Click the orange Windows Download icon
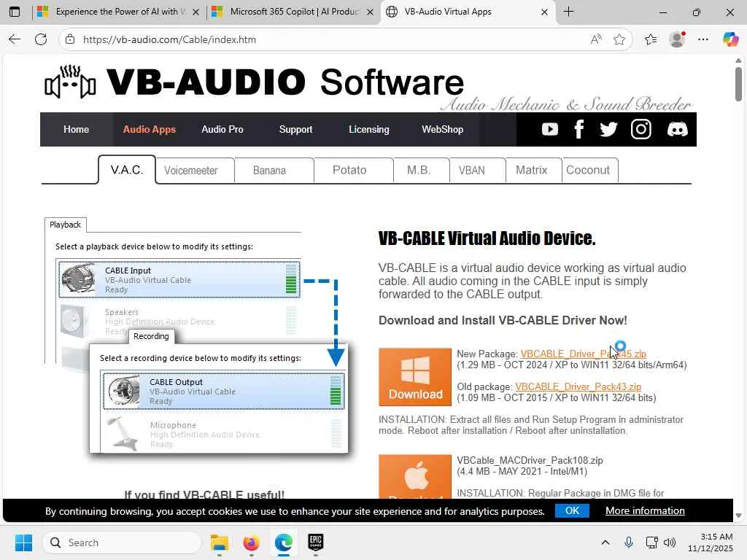Screen dimensions: 747x560 coord(415,377)
